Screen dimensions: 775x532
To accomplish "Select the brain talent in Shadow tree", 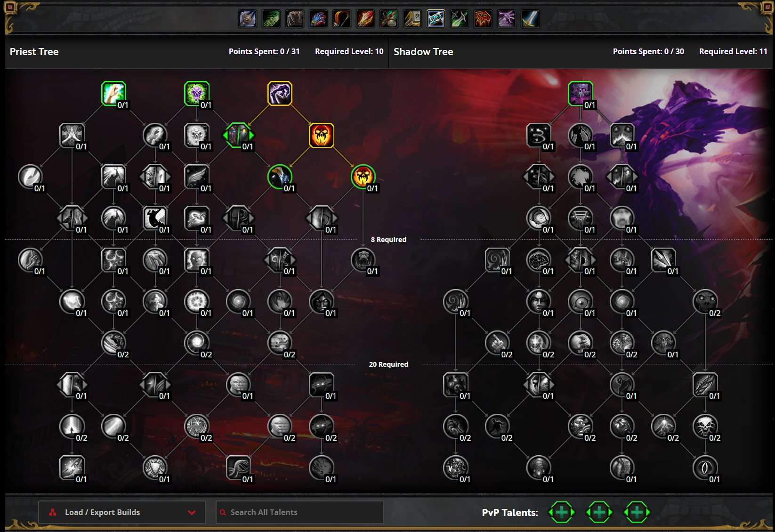I will 539,260.
